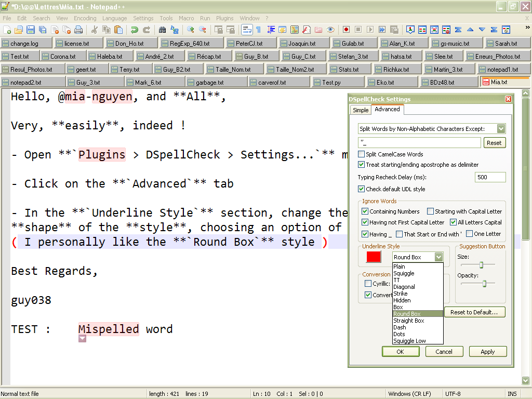This screenshot has height=399, width=532.
Task: Click the Redo toolbar icon
Action: tap(146, 30)
